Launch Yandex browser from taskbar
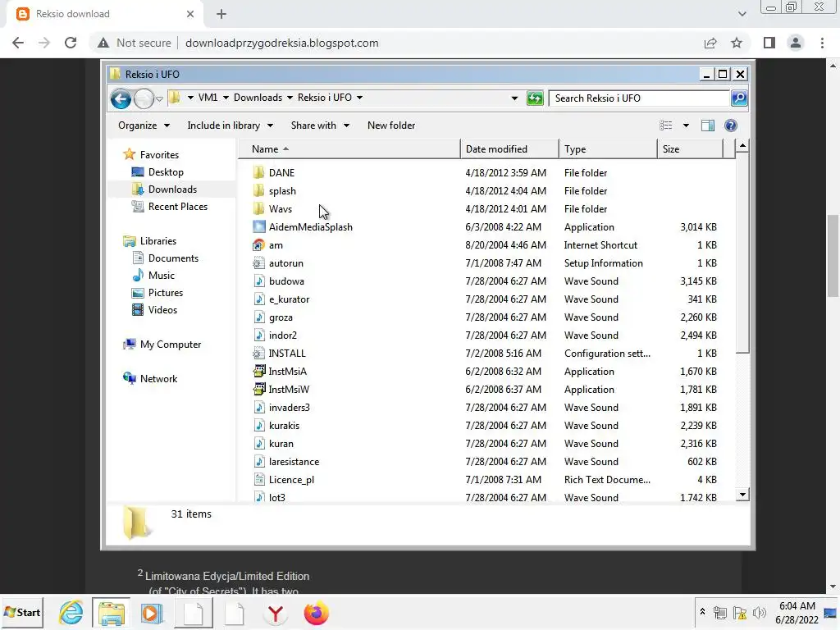The height and width of the screenshot is (630, 840). (x=276, y=614)
